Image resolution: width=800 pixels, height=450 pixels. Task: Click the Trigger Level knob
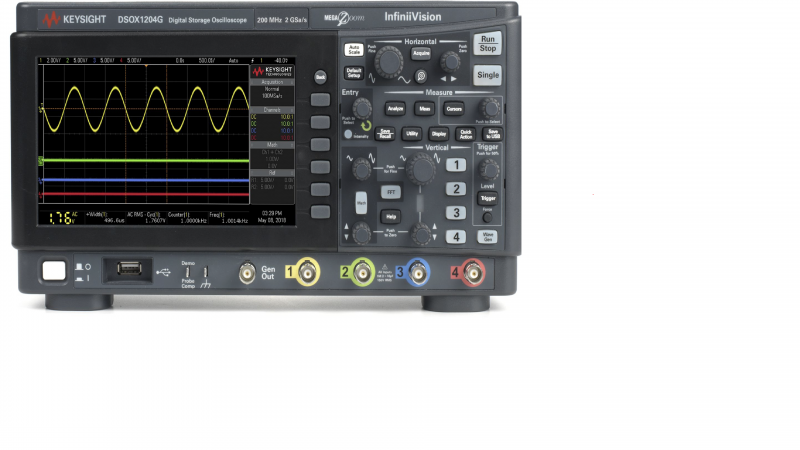[x=488, y=169]
